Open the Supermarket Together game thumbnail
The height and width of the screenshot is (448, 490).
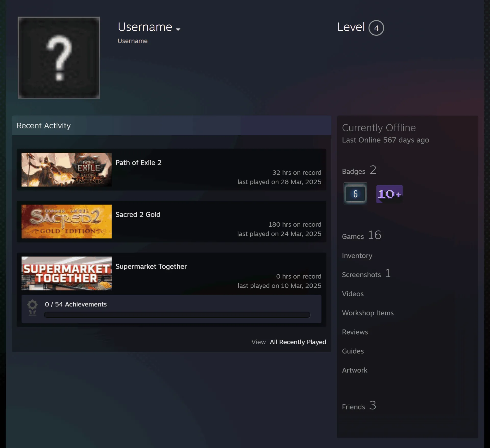[x=66, y=273]
